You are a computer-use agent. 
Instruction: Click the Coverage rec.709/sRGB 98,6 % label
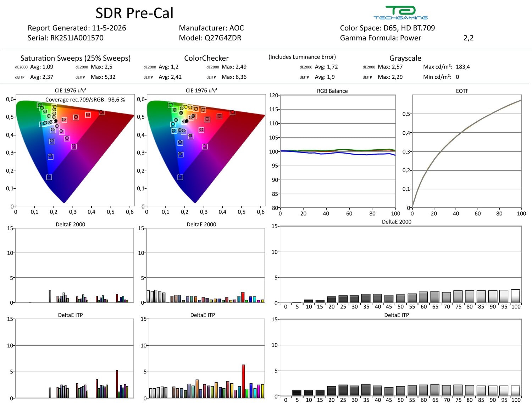[x=85, y=100]
